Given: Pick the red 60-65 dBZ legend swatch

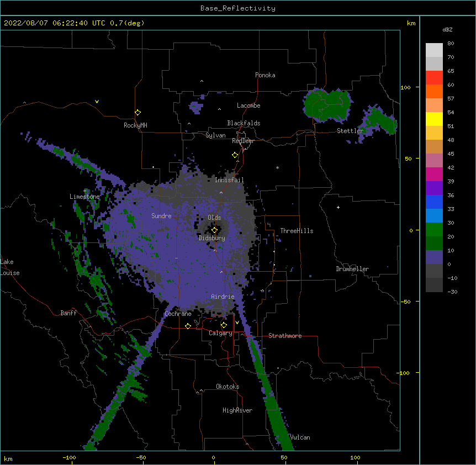Looking at the screenshot, I should [x=434, y=78].
